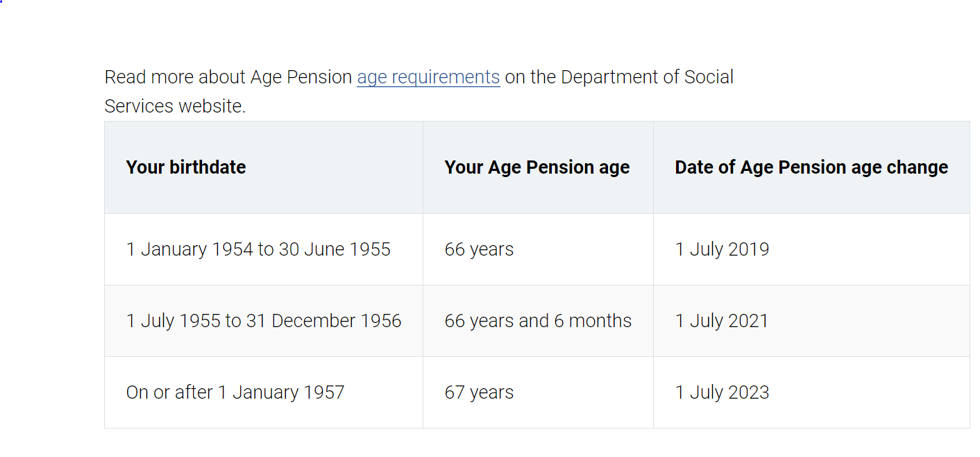
Task: Click the 1 July 1955 to 31 December 1956 cell
Action: [264, 321]
